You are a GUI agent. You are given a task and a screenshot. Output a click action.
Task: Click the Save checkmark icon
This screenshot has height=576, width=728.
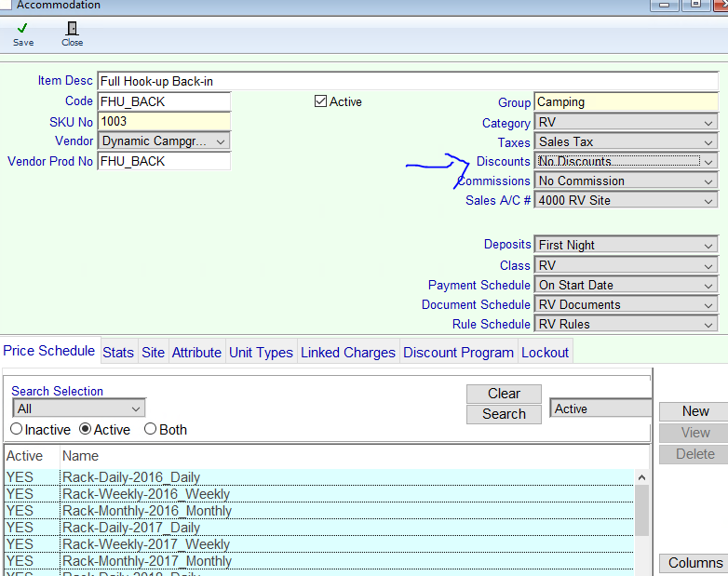[22, 28]
